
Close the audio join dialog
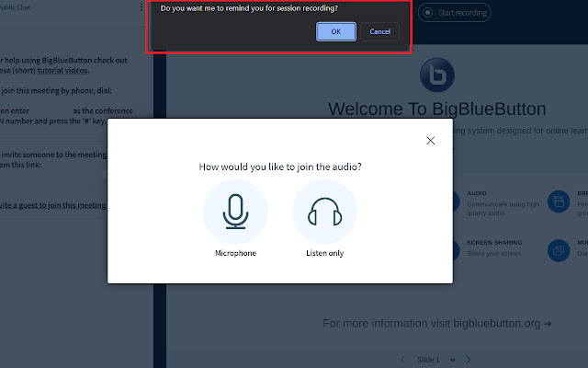431,141
